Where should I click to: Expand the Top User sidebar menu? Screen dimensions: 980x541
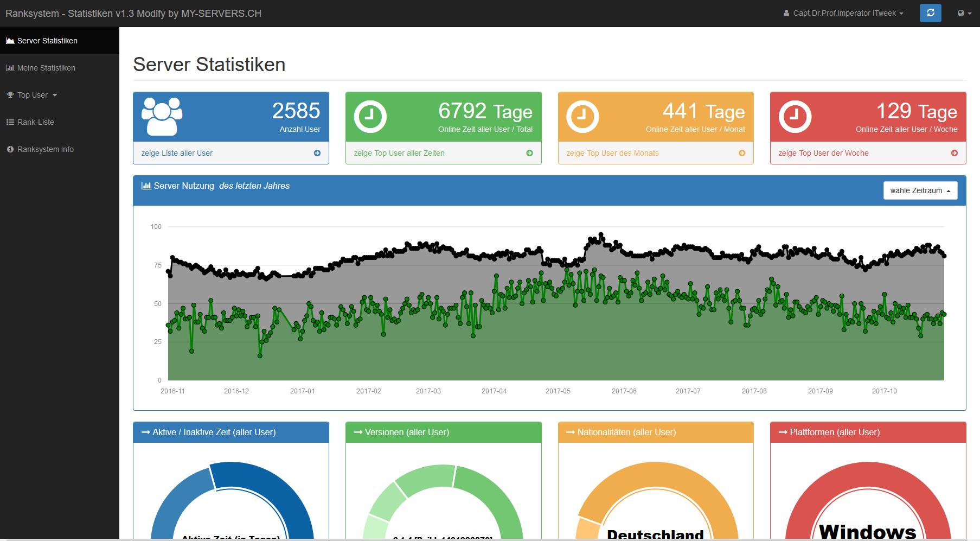(33, 95)
